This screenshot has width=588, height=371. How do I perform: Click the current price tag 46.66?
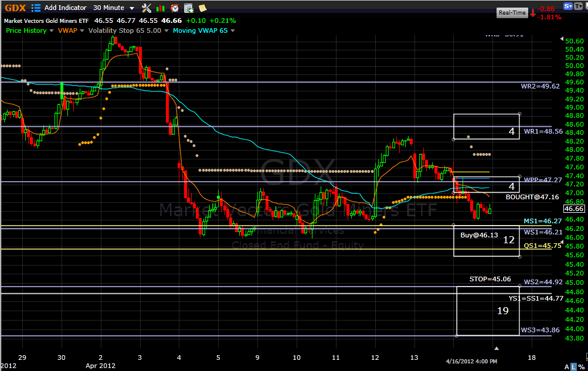click(574, 209)
